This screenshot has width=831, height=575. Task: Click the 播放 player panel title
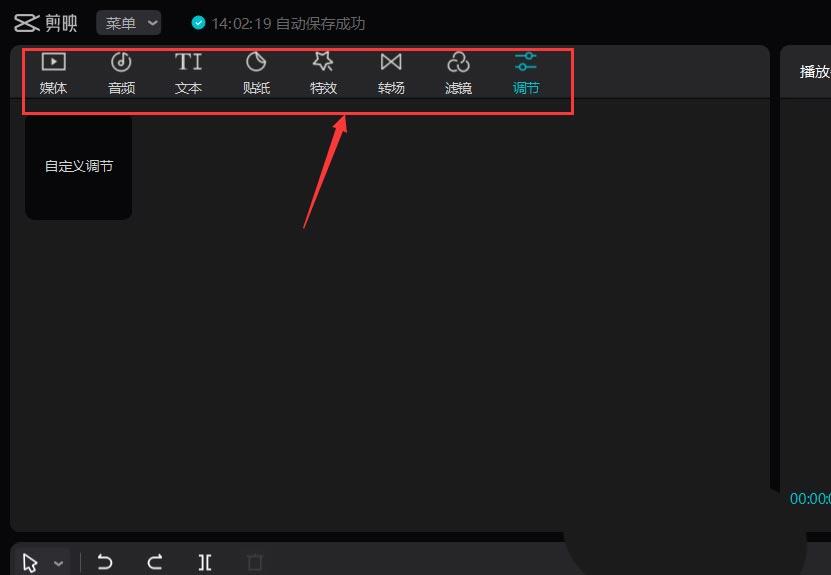pyautogui.click(x=814, y=71)
